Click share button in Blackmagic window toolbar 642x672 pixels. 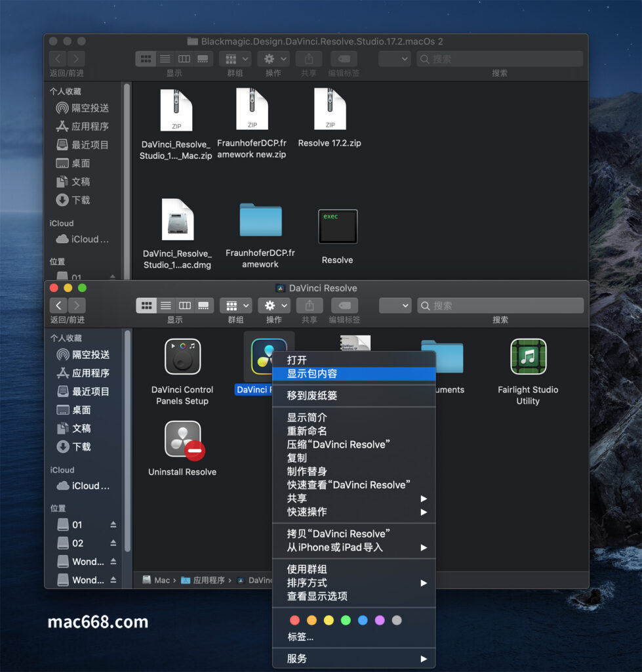tap(308, 58)
